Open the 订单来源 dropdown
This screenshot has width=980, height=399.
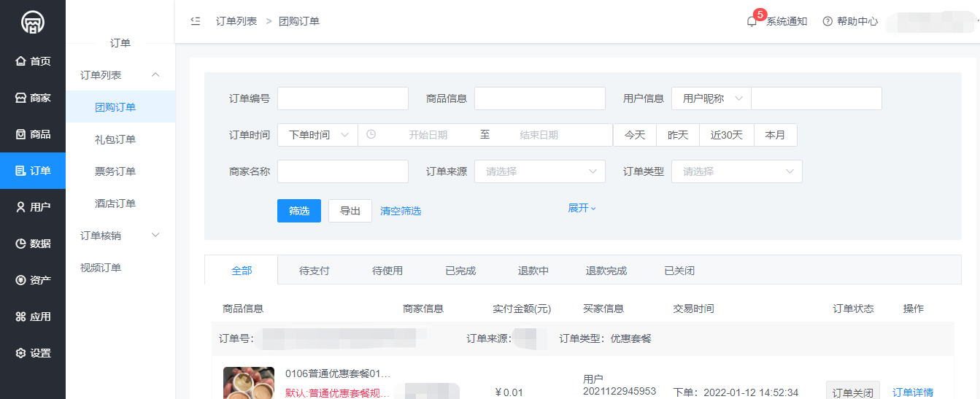click(x=539, y=171)
